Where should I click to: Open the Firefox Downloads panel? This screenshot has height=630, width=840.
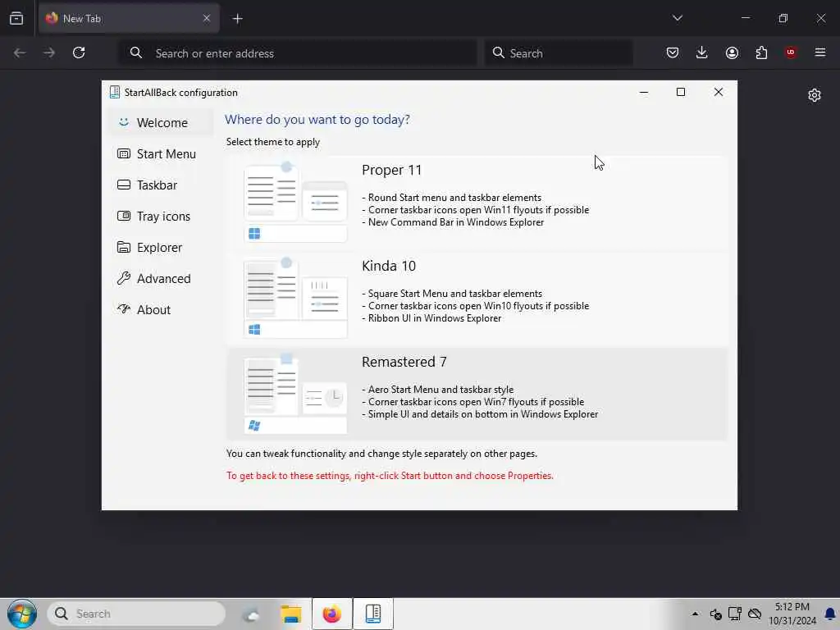tap(702, 52)
